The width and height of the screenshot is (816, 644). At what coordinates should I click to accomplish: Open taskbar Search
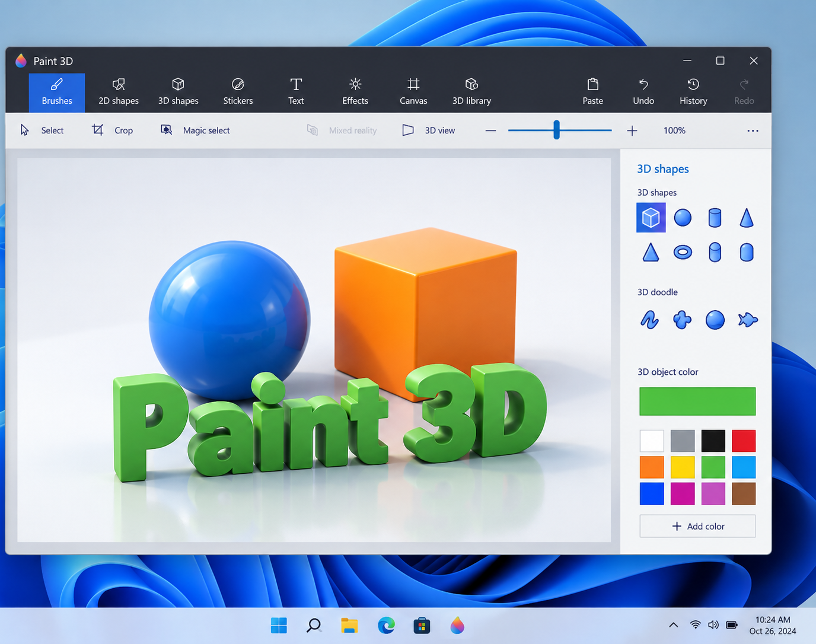click(314, 626)
